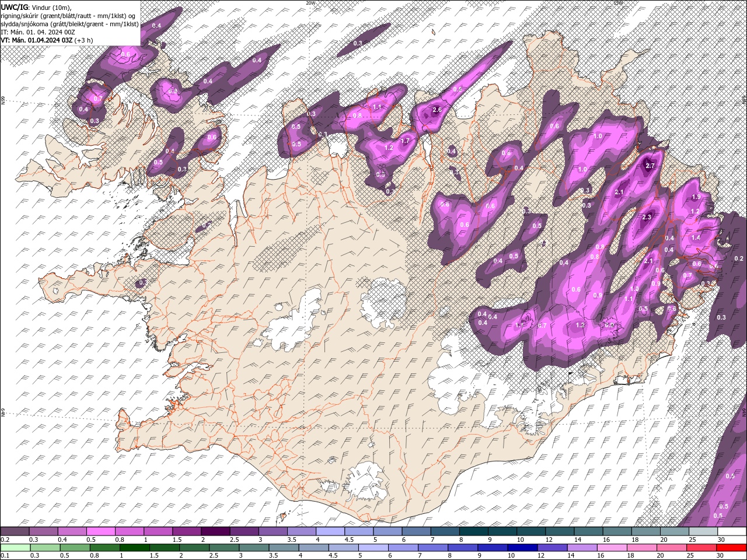Click the 2.6 precipitation value on the map
The height and width of the screenshot is (560, 747).
coord(436,110)
